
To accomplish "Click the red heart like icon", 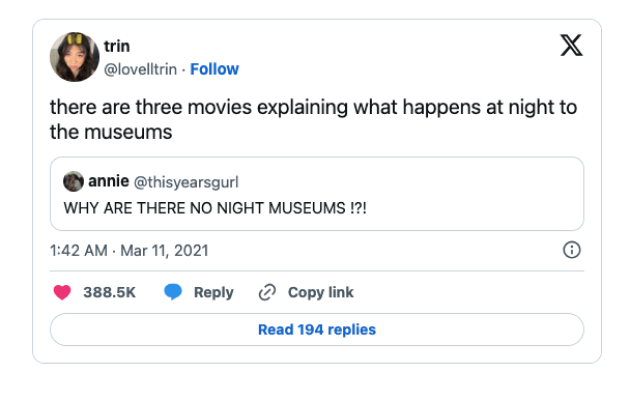I will point(63,292).
